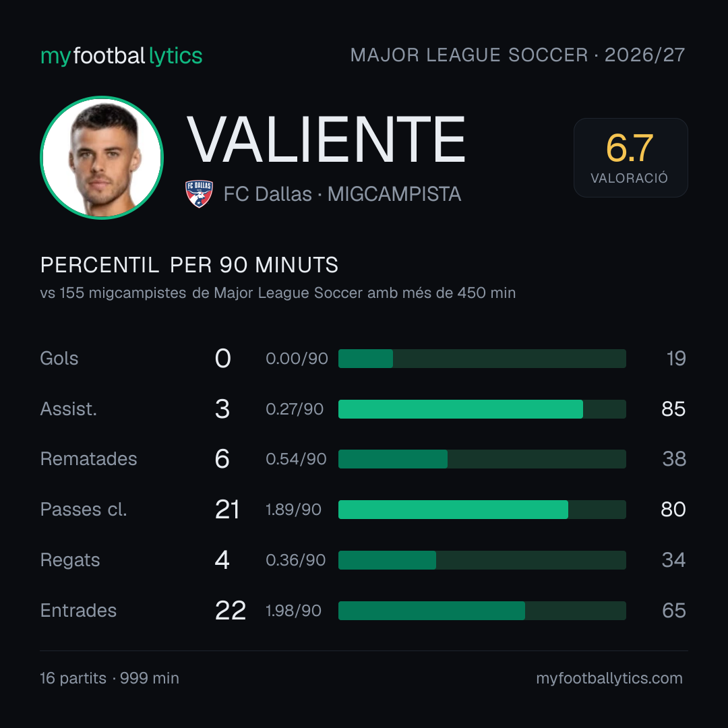728x728 pixels.
Task: Click the Entrades percentile bar
Action: pos(482,611)
